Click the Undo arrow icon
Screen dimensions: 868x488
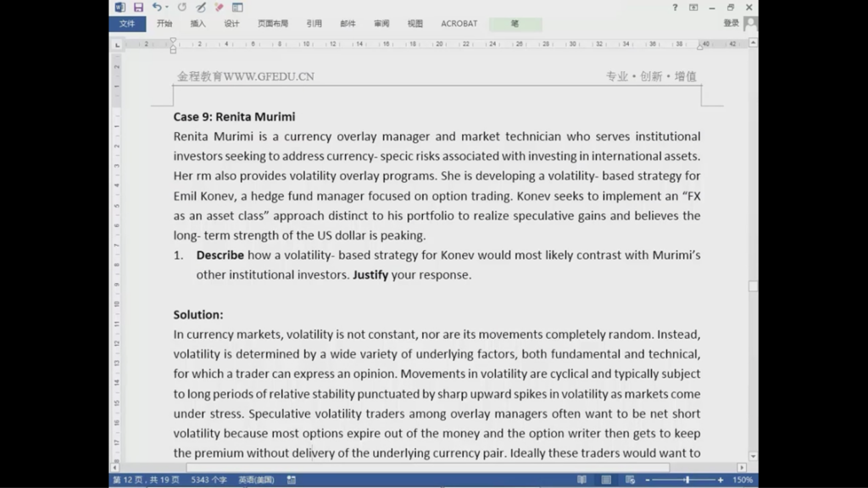(157, 7)
